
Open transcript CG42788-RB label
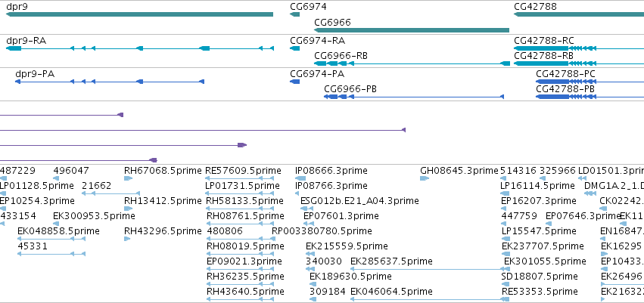click(543, 56)
